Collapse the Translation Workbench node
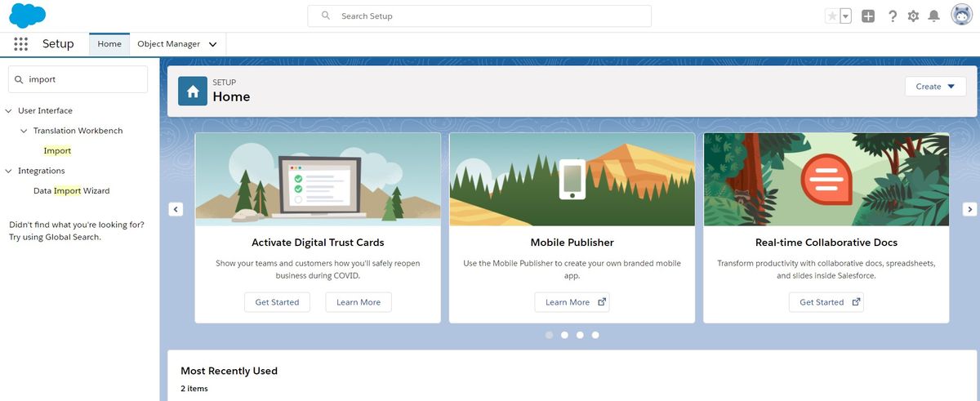 coord(24,131)
